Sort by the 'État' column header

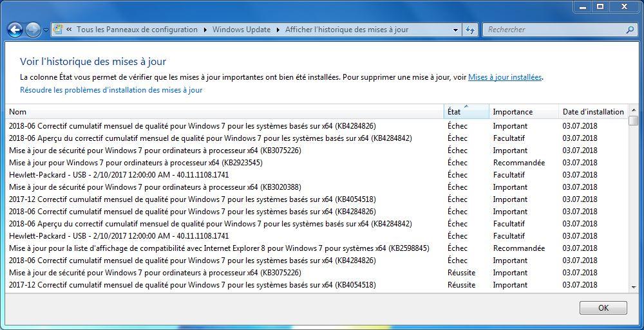pos(466,112)
